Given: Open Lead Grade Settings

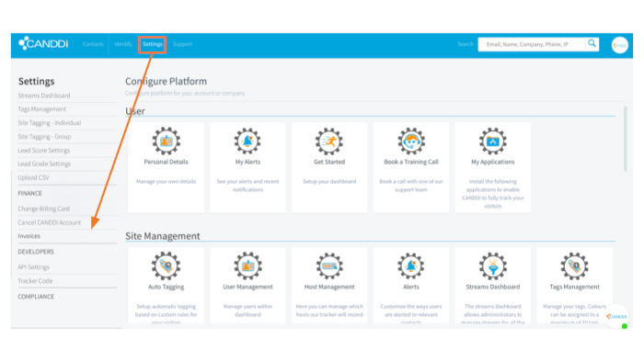Looking at the screenshot, I should [44, 164].
